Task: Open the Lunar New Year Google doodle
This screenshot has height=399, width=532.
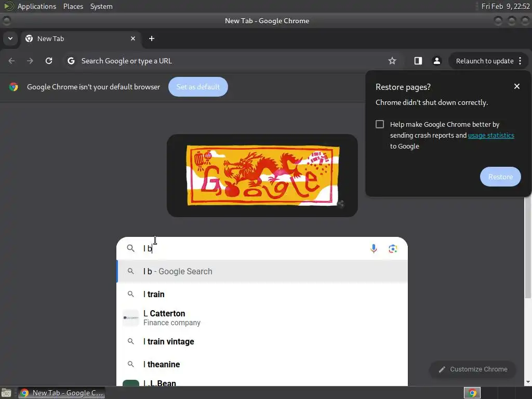Action: coord(262,176)
